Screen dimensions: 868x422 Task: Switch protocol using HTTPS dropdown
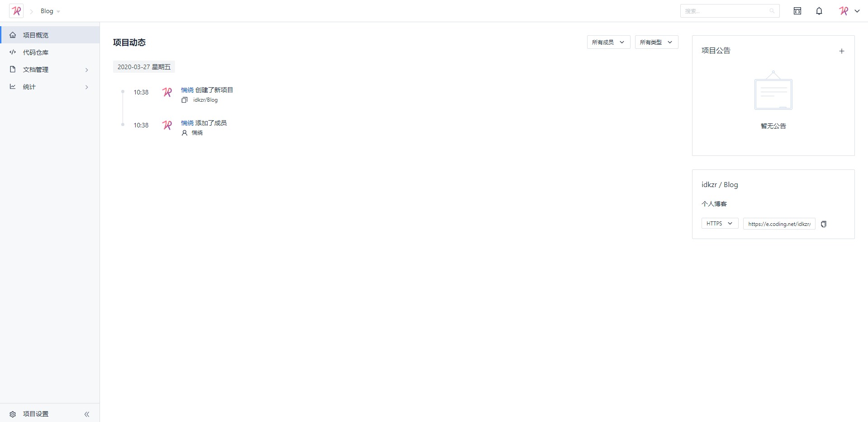point(719,224)
